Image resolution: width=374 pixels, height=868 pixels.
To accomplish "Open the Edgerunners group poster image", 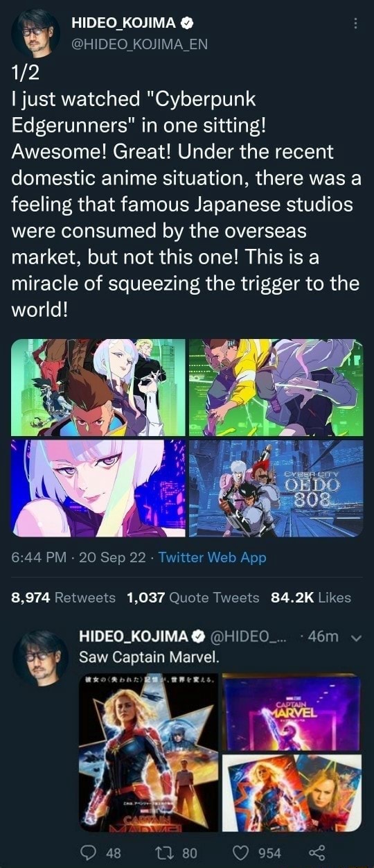I will click(98, 388).
